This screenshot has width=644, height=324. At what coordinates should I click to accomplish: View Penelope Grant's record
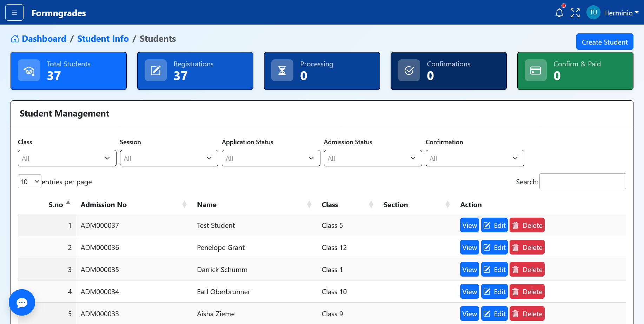point(469,247)
